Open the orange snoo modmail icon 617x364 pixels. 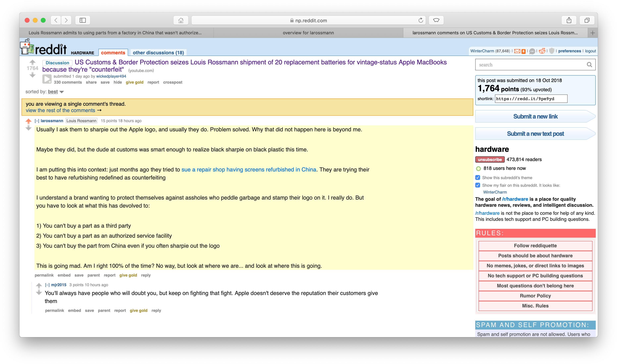click(542, 51)
